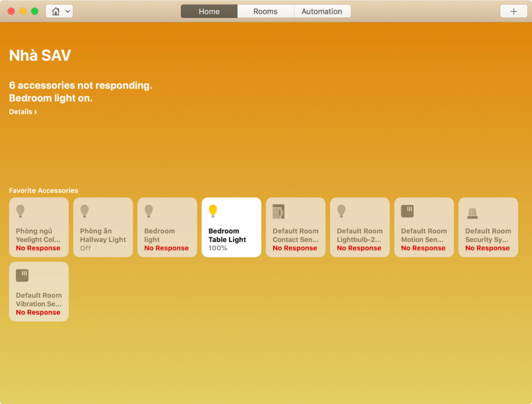Select Default Room Vibration Sensor tile

[x=39, y=292]
